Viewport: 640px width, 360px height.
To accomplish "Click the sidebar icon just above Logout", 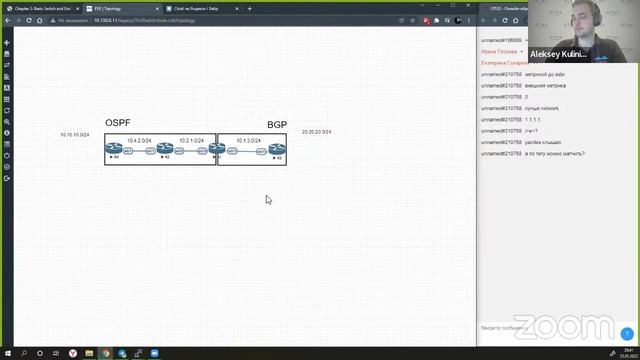I will click(7, 167).
